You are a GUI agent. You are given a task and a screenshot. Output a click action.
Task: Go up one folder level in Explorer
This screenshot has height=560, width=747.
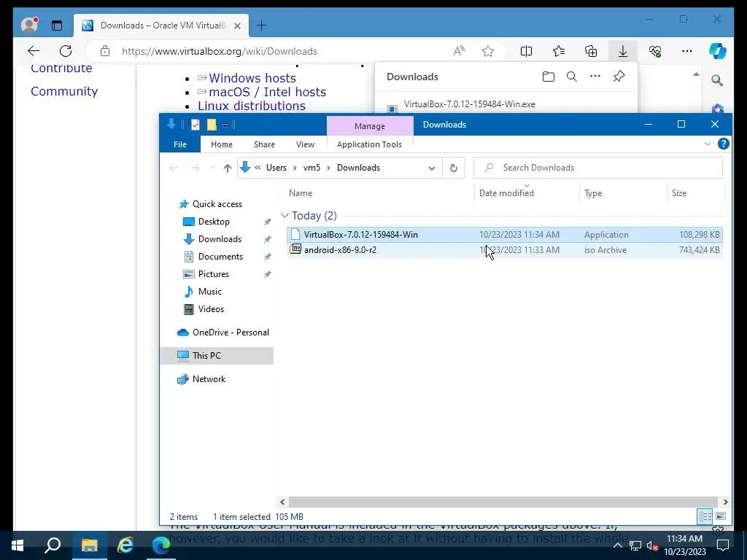(x=228, y=168)
